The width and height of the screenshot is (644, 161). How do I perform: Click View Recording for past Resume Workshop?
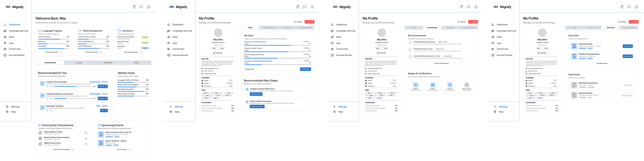tap(627, 96)
